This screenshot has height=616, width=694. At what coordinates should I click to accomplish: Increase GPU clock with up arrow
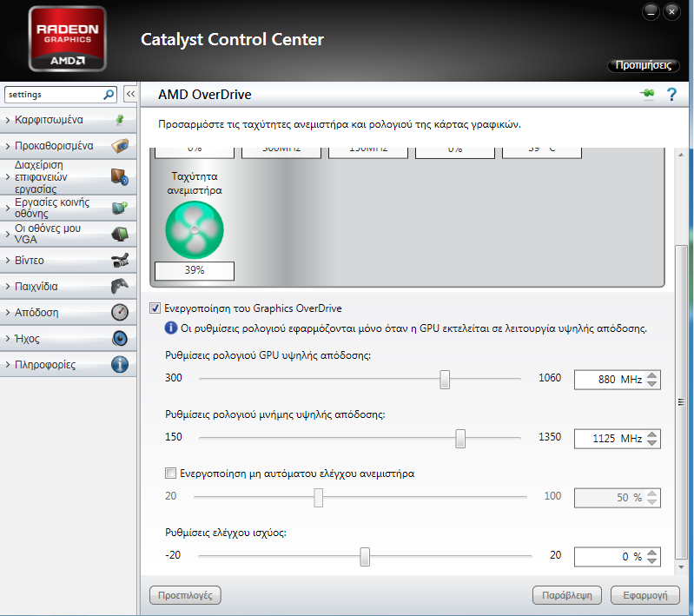[652, 375]
